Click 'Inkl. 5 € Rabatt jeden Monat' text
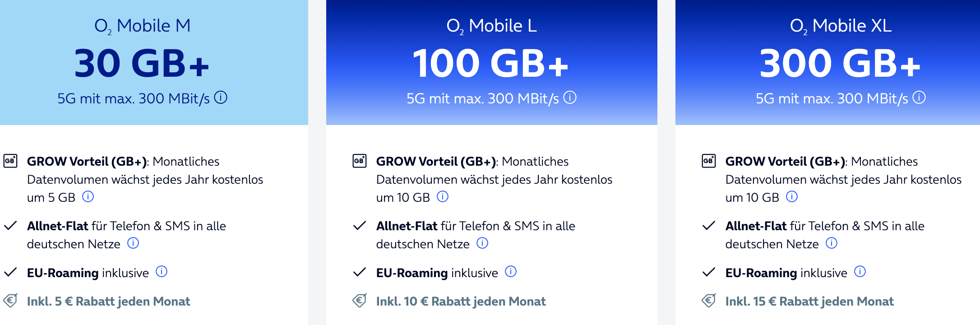This screenshot has width=980, height=325. click(x=109, y=302)
